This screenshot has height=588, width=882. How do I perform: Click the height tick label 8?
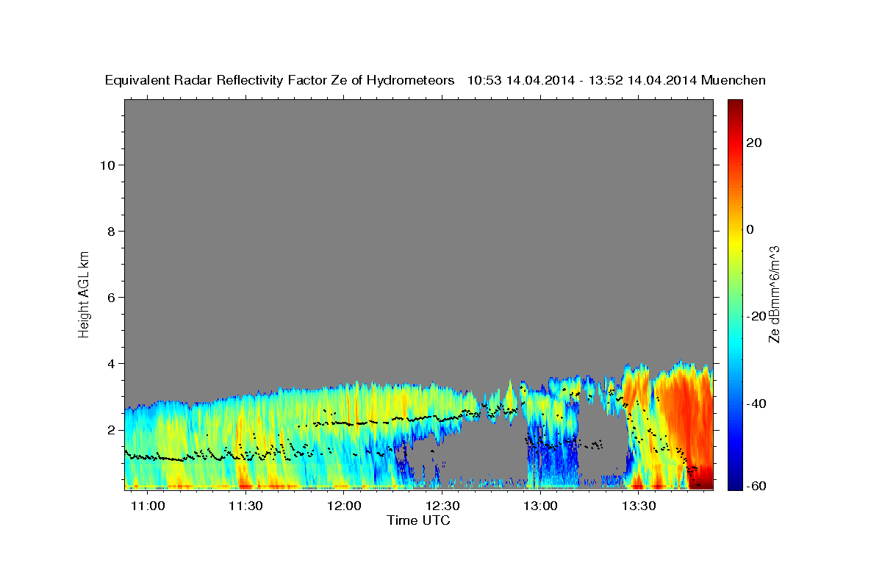110,231
